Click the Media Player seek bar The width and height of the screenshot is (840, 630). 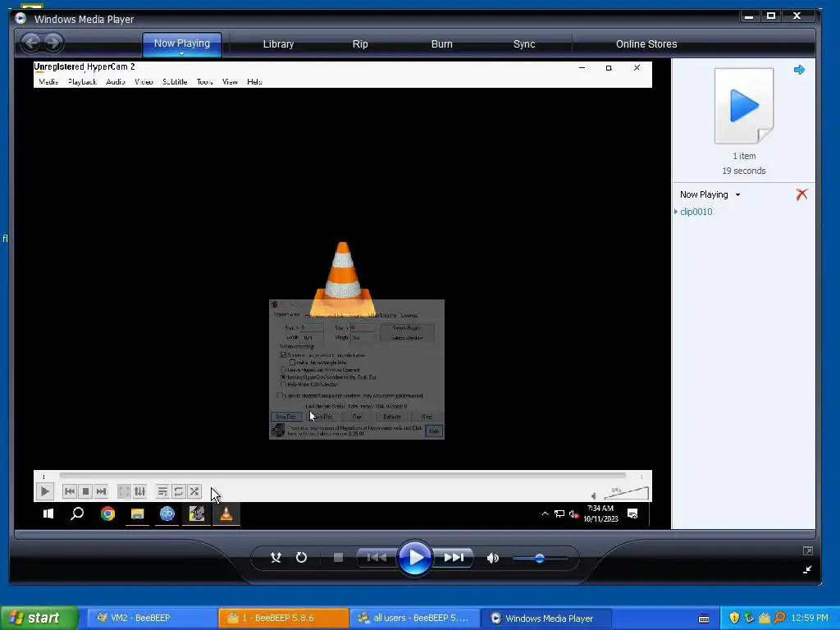click(415, 534)
